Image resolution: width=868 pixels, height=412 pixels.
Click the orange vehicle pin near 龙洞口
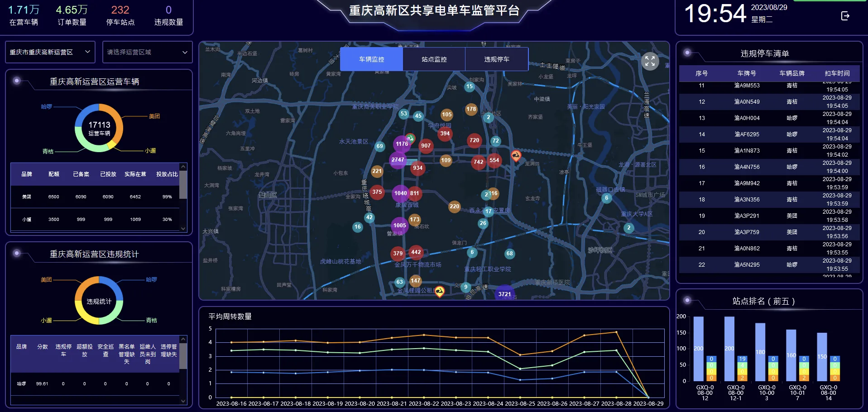516,156
